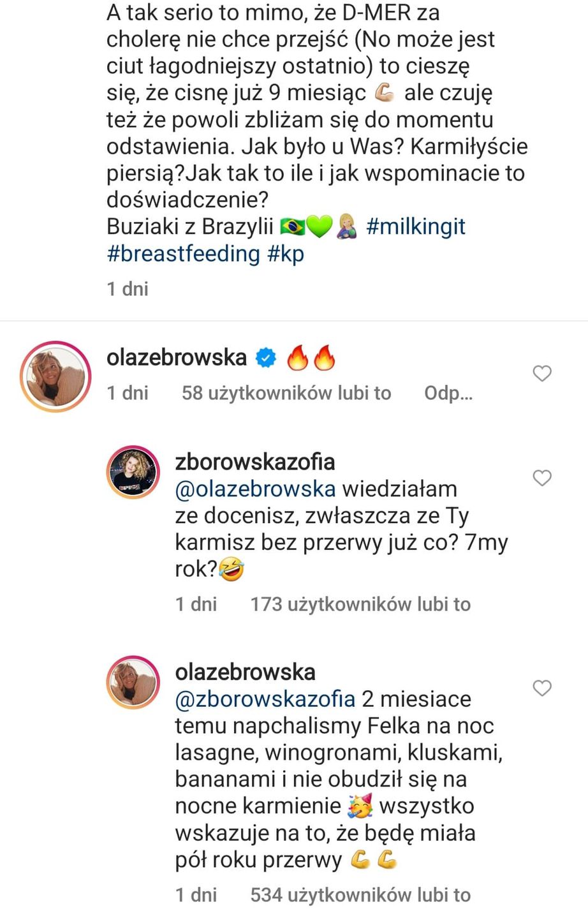Click the @zborowskazofia mention in the reply
588x918 pixels.
[x=266, y=699]
